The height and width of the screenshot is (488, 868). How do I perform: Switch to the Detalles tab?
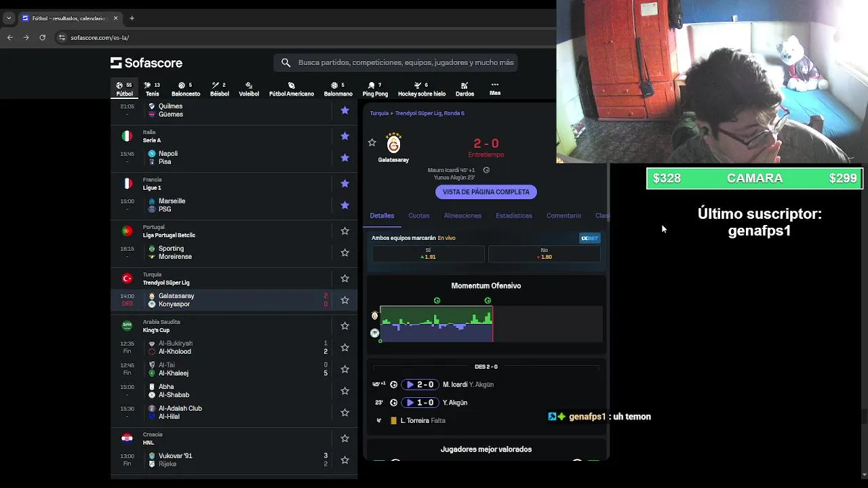point(382,216)
